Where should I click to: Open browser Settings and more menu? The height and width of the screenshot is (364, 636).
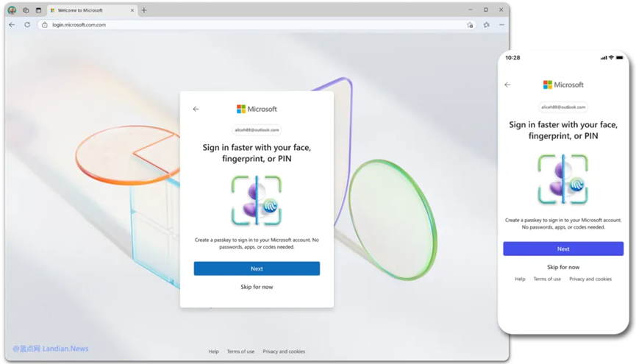click(501, 25)
